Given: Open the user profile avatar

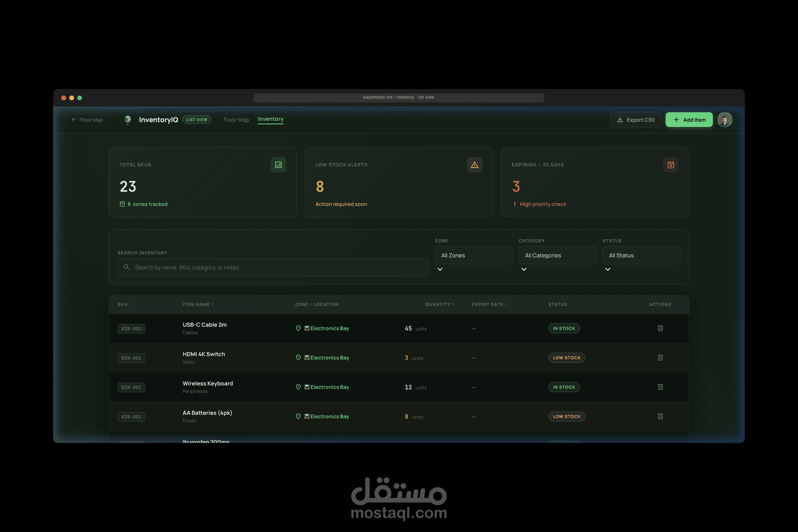Looking at the screenshot, I should [x=725, y=120].
